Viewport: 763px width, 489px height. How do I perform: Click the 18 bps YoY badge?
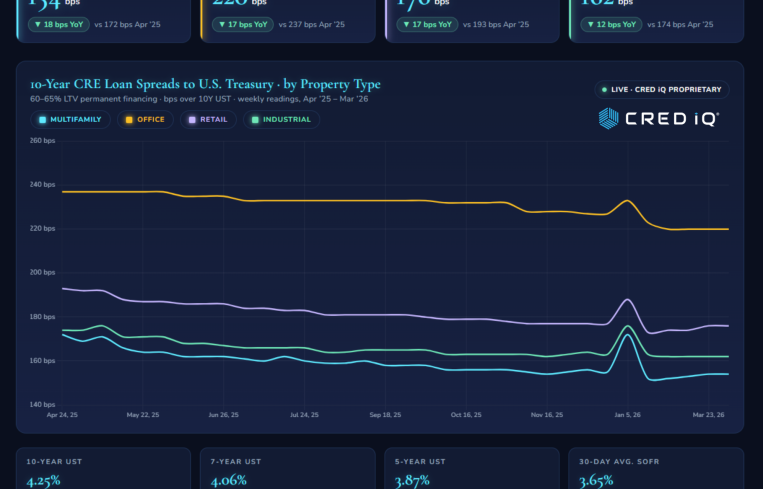58,24
